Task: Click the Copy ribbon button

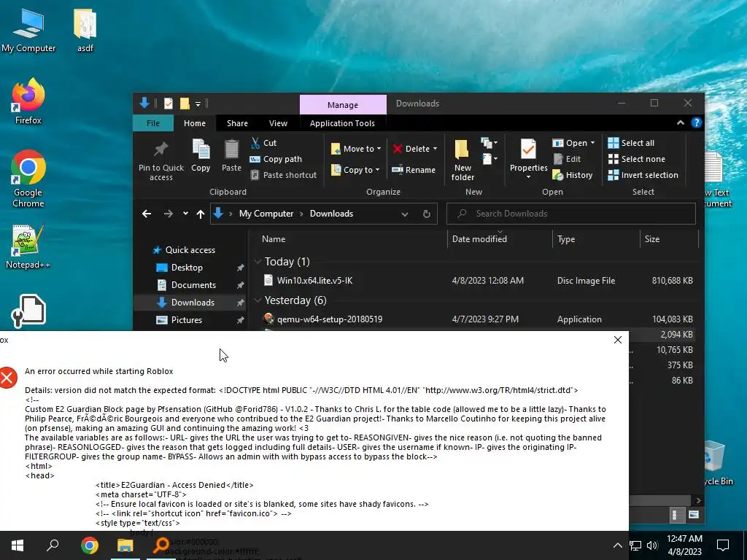Action: tap(201, 156)
